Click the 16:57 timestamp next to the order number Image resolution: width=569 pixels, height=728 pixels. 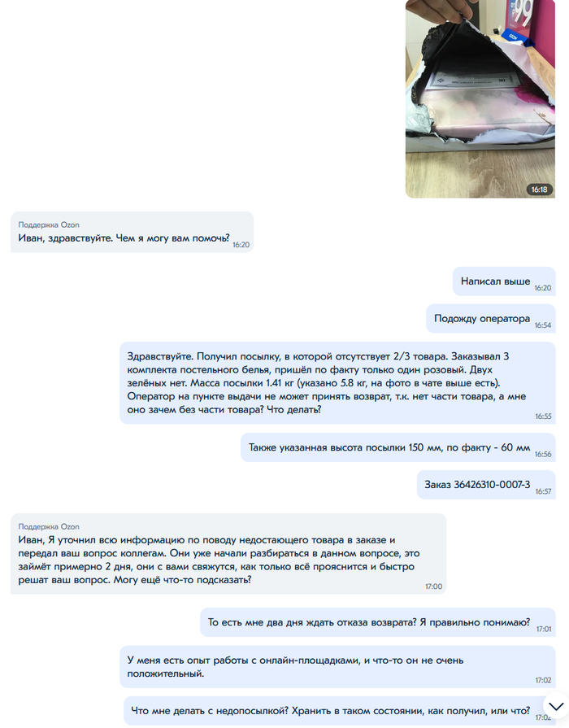click(x=543, y=491)
